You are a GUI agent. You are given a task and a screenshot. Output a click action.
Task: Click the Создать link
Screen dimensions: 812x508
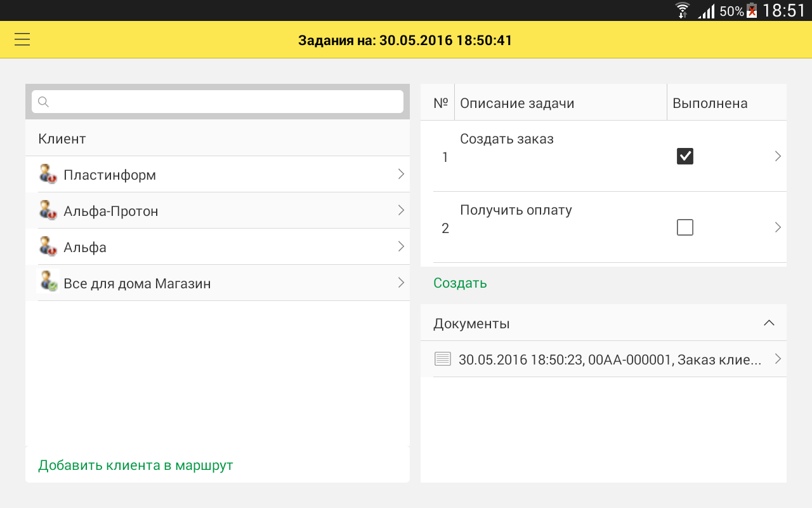click(460, 283)
